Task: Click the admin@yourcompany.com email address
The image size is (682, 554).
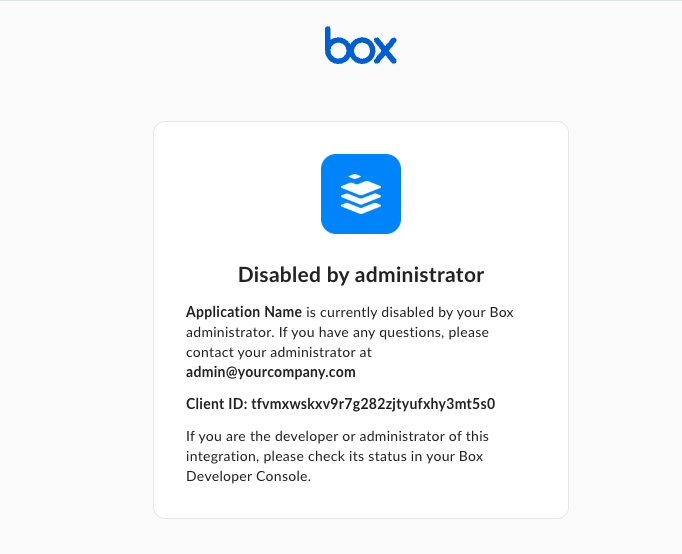Action: click(x=271, y=372)
